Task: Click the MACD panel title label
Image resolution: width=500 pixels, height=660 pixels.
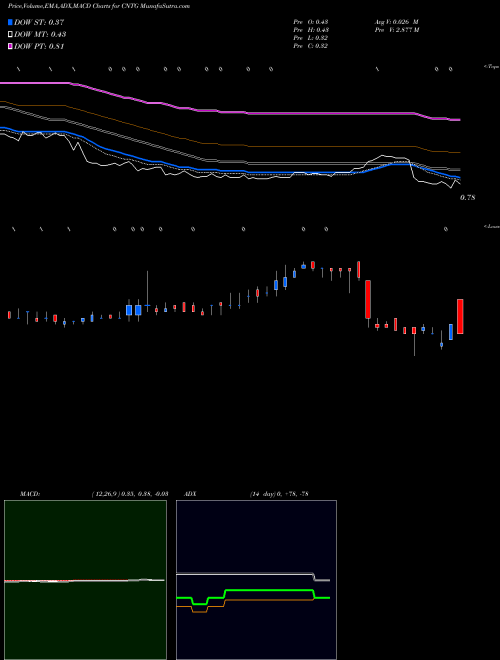Action: (29, 494)
